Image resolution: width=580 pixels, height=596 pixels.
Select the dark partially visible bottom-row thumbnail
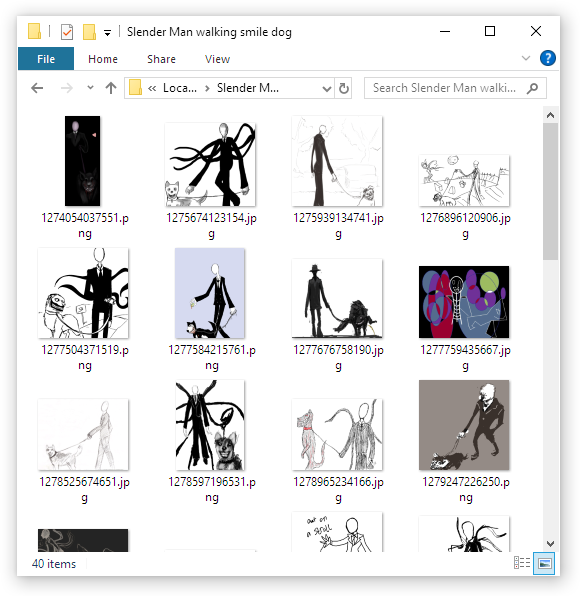pyautogui.click(x=83, y=540)
